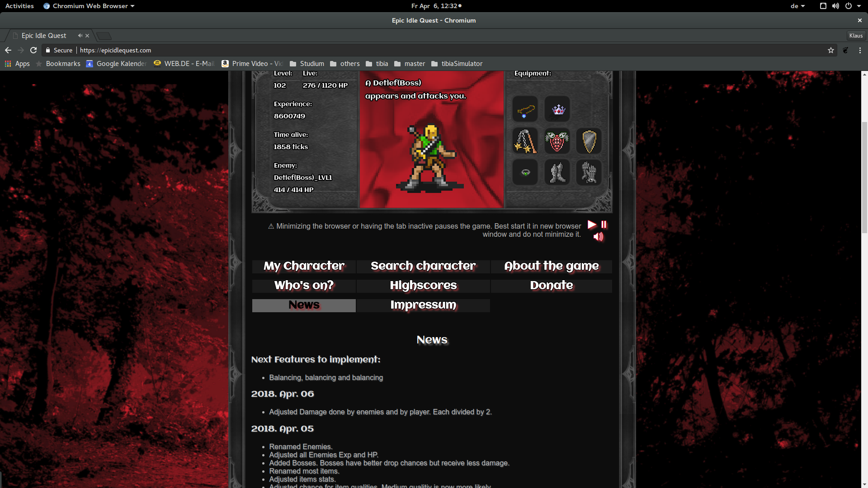Mute game sound with speaker icon
Screen dimensions: 868x488
(x=598, y=236)
